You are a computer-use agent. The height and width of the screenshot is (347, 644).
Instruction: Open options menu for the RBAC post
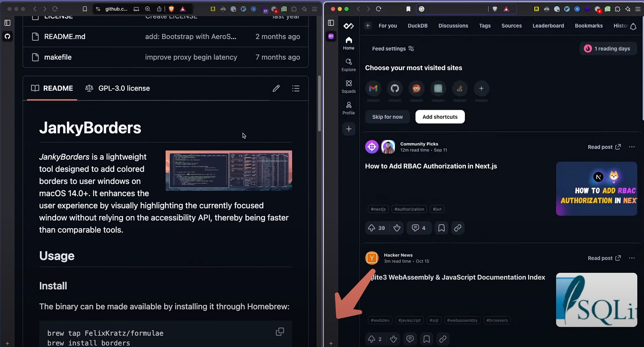(632, 147)
